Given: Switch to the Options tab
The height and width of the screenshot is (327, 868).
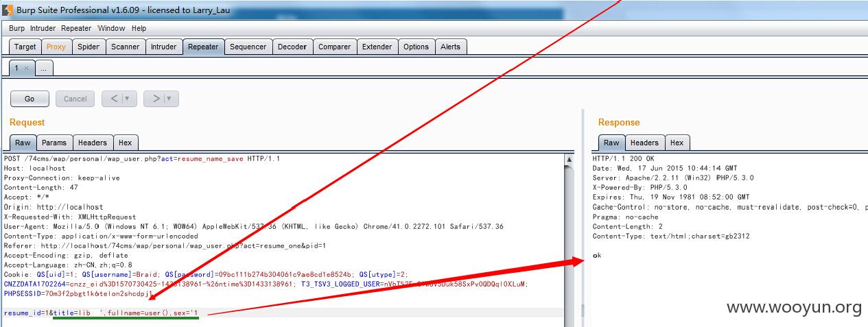Looking at the screenshot, I should click(x=416, y=47).
